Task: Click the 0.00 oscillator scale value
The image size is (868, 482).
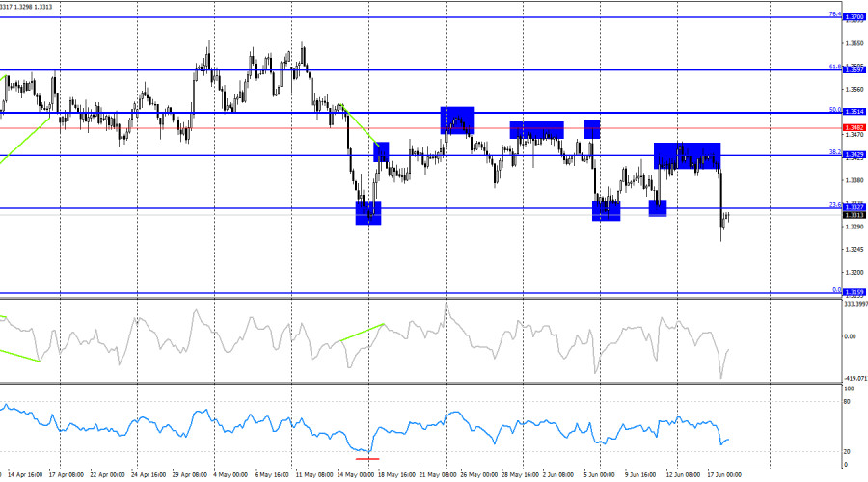Action: 850,336
